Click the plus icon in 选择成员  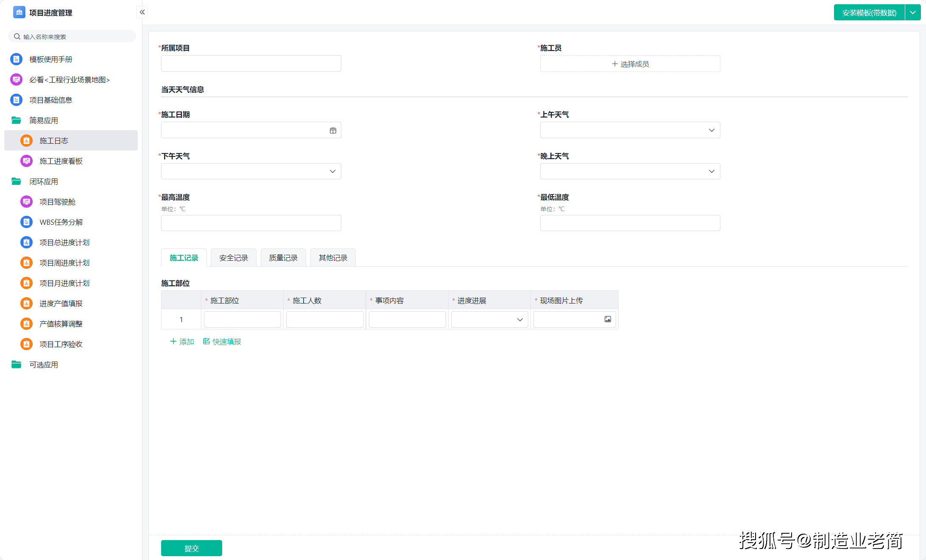pyautogui.click(x=615, y=64)
